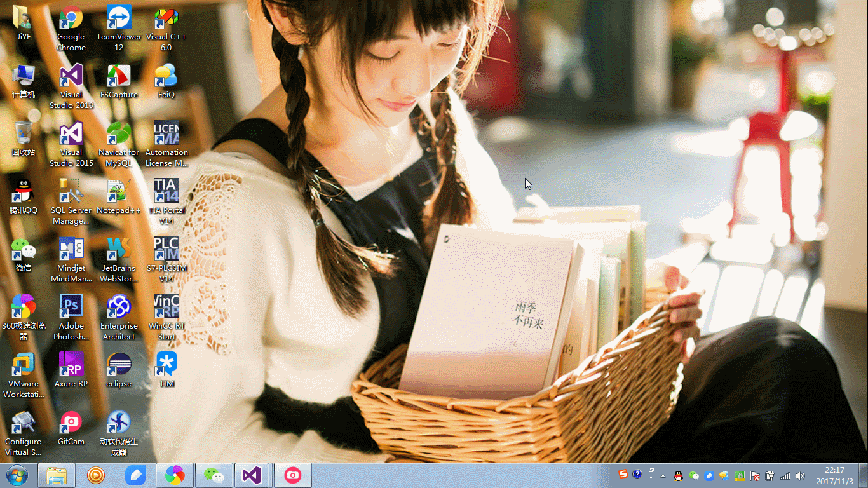Select the GifCam desktop shortcut

coord(71,428)
